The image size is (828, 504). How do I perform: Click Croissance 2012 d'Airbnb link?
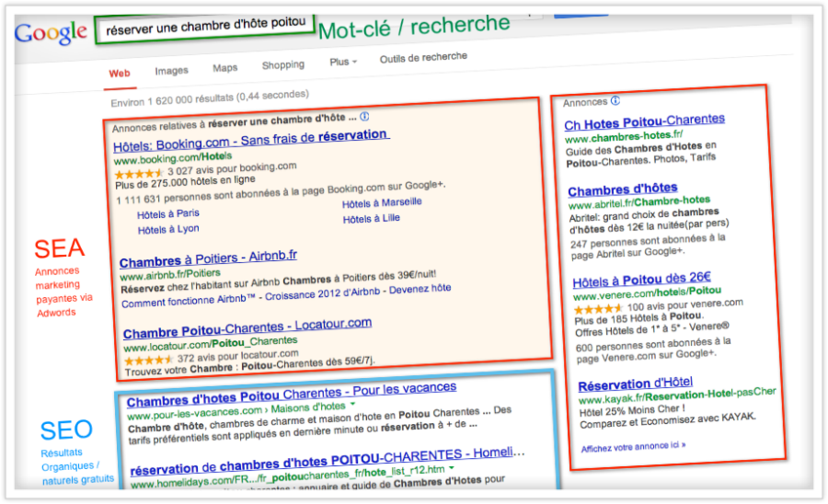click(x=322, y=293)
